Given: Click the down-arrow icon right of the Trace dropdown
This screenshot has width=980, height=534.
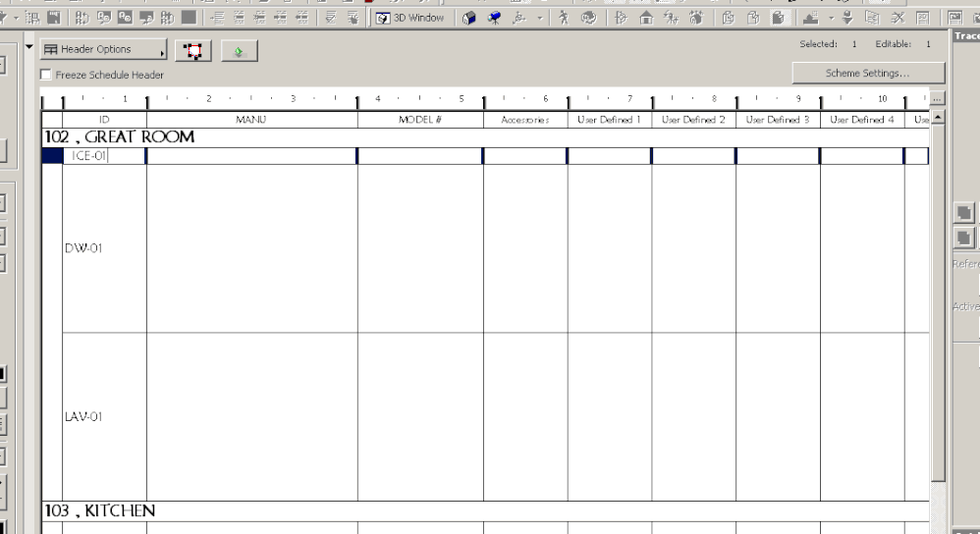Looking at the screenshot, I should 847,18.
